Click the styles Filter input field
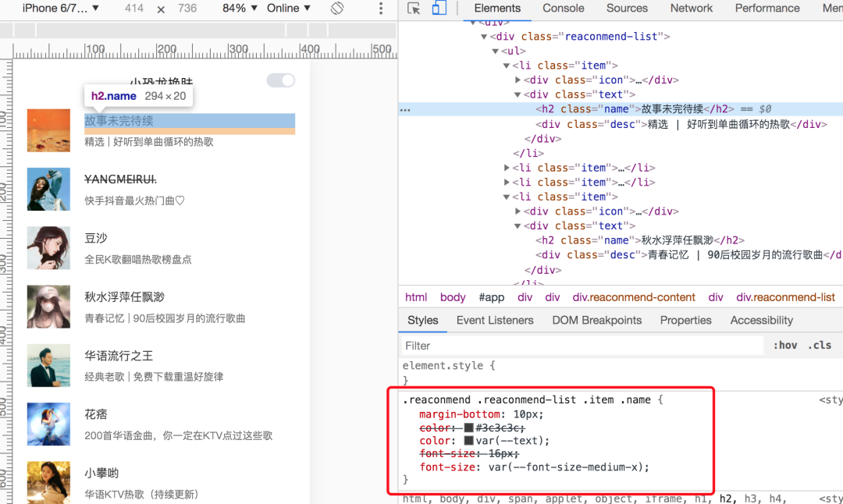843x504 pixels. (x=583, y=346)
